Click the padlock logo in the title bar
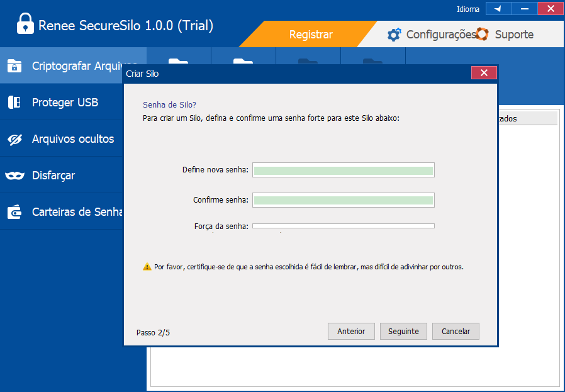Screen dimensions: 565x392 [25, 23]
